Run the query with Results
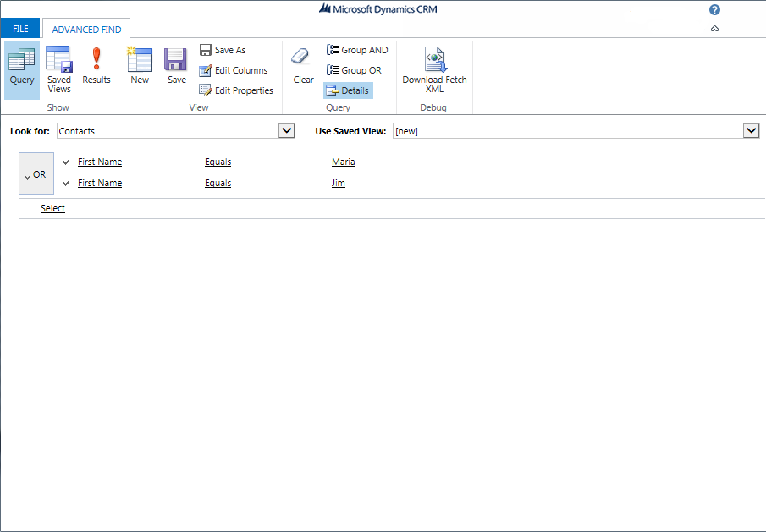This screenshot has width=766, height=532. pos(96,66)
